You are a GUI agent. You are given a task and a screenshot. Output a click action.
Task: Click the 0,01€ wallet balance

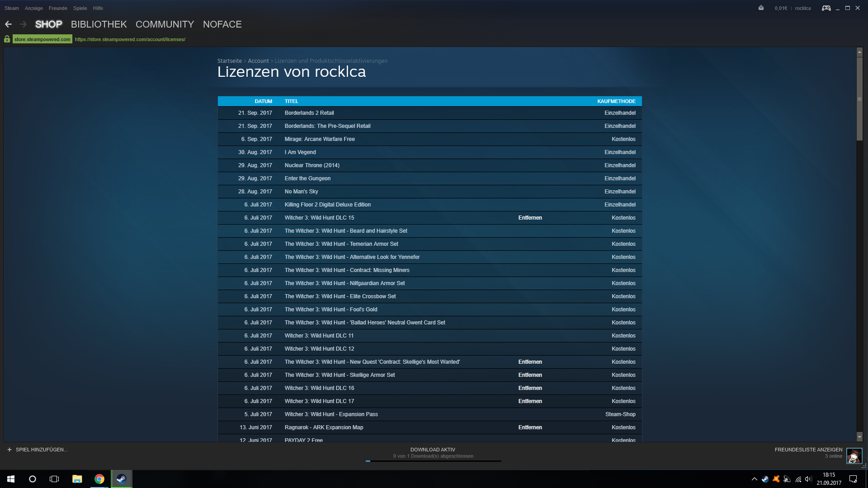781,8
